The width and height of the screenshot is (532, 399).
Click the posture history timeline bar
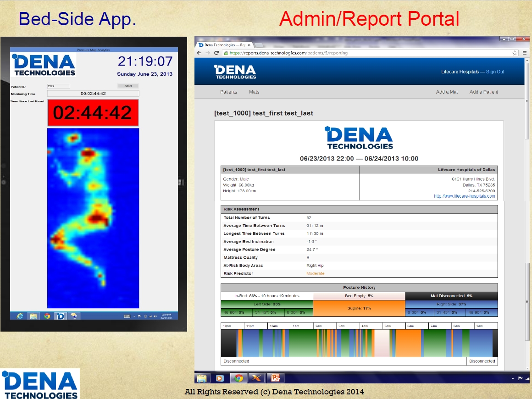click(359, 343)
